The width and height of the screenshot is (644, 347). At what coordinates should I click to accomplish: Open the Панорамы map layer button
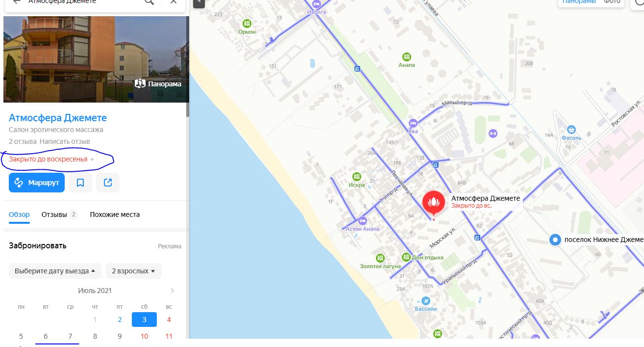[579, 2]
